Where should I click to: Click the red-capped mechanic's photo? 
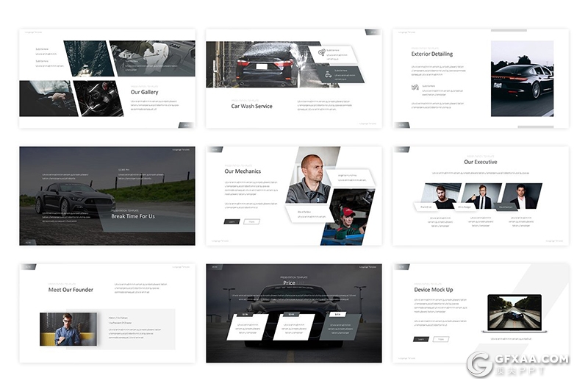pos(346,216)
